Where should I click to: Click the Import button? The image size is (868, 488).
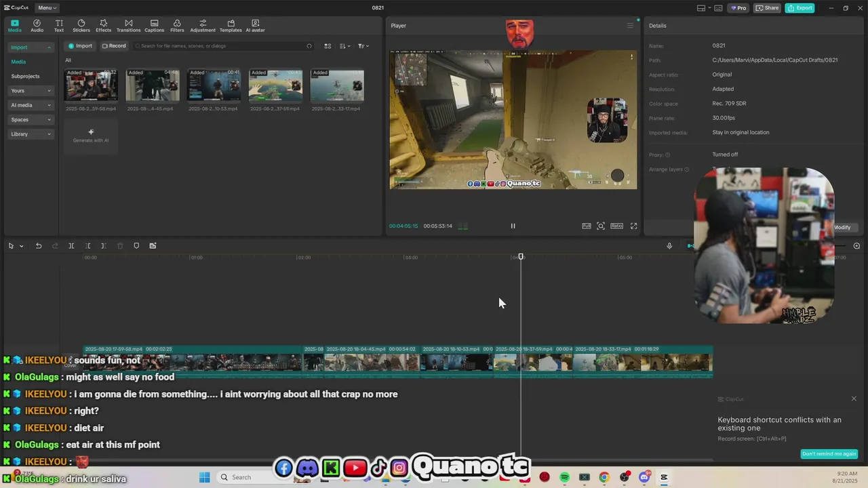[80, 46]
